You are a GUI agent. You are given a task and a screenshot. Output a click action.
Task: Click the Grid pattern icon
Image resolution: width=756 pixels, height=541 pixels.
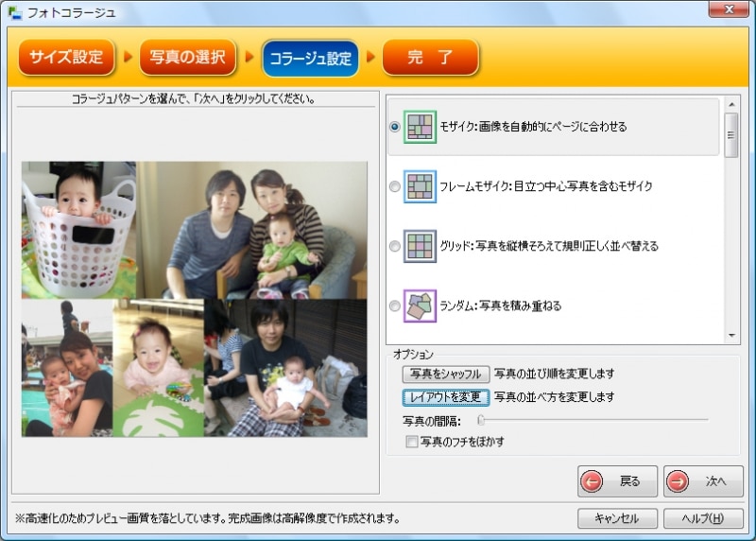420,246
